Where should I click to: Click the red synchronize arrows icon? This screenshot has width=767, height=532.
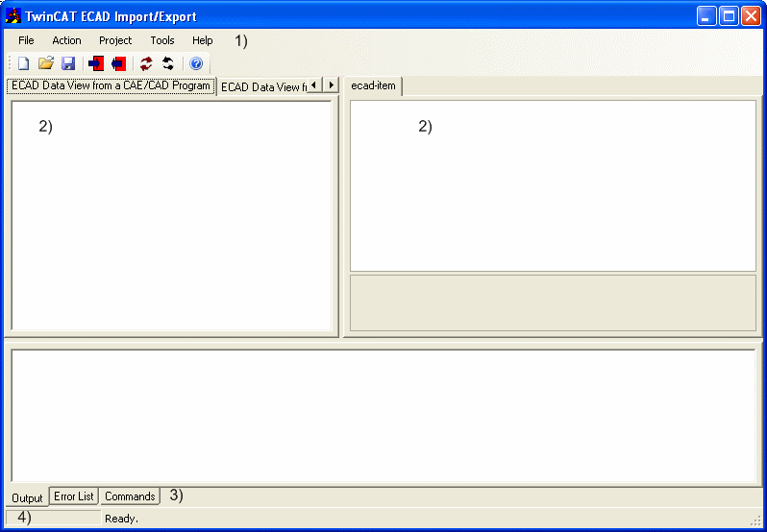146,63
